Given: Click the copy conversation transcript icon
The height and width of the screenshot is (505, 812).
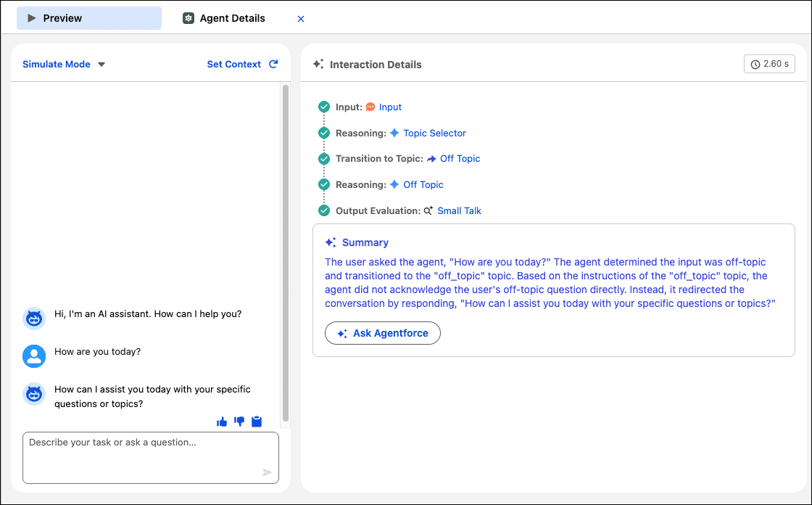Looking at the screenshot, I should click(257, 421).
